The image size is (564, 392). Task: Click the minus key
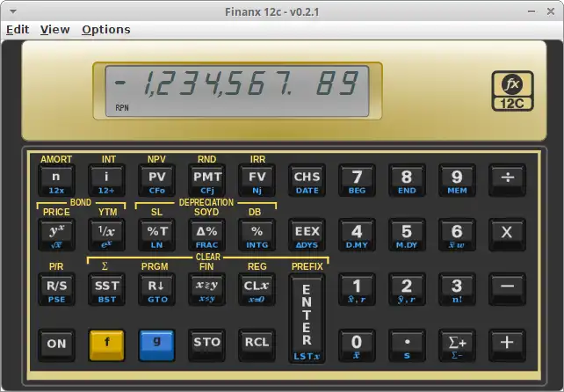coord(507,289)
